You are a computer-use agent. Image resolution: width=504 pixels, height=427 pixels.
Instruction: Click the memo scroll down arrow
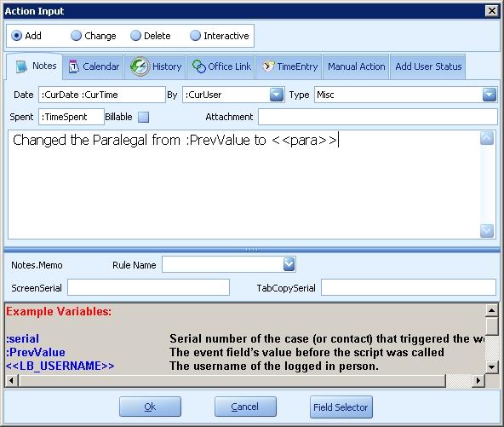click(487, 231)
